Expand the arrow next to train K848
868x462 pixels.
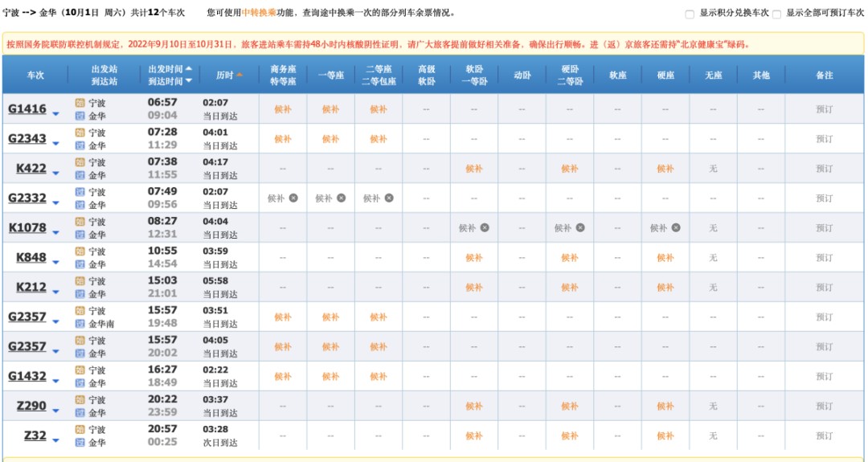55,263
